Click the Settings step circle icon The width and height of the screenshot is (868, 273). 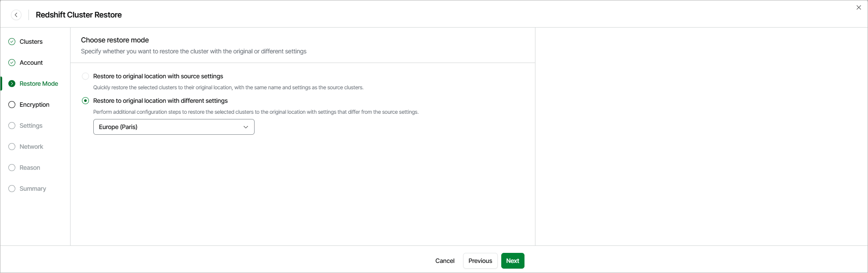click(x=12, y=126)
